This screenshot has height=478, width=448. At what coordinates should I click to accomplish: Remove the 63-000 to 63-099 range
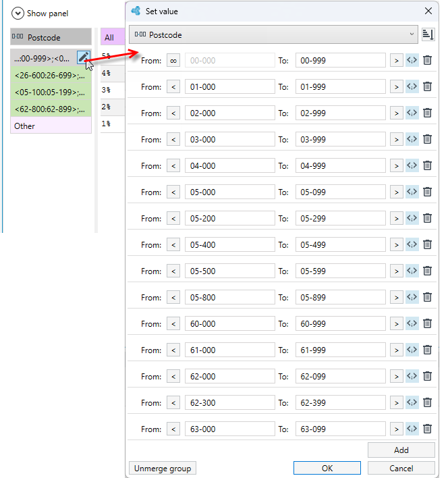[427, 429]
